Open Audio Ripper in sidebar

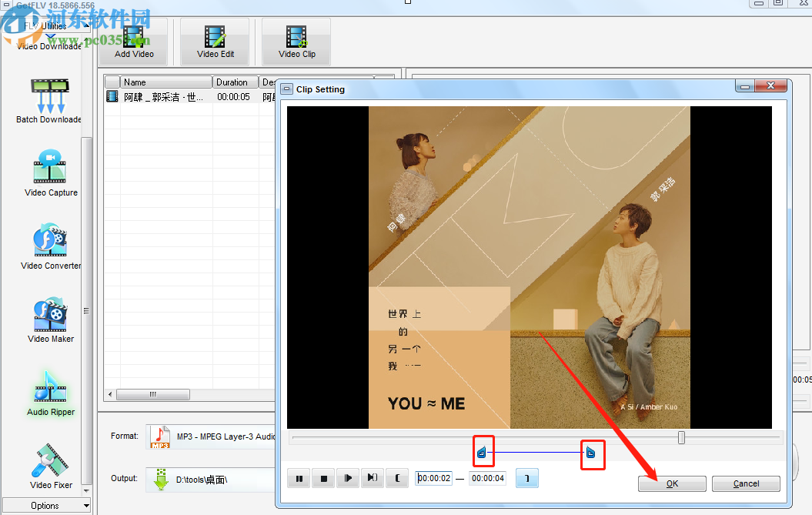click(x=50, y=393)
